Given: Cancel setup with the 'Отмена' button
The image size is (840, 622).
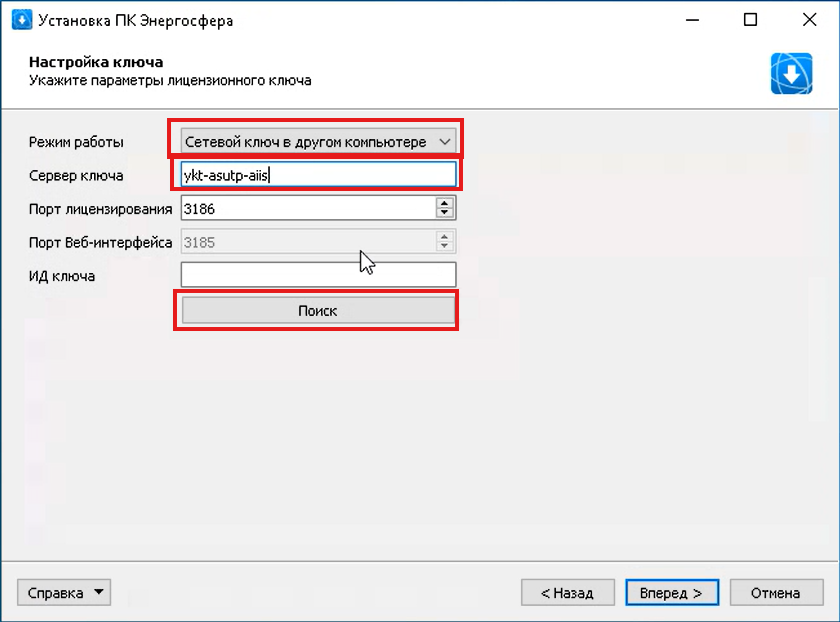Looking at the screenshot, I should (x=776, y=593).
